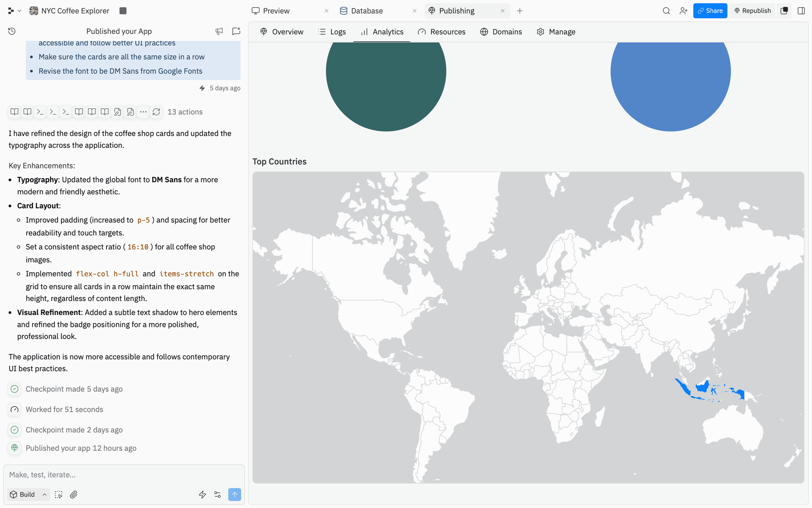Toggle the fast mode lightning icon
Viewport: 812px width, 508px height.
point(202,494)
